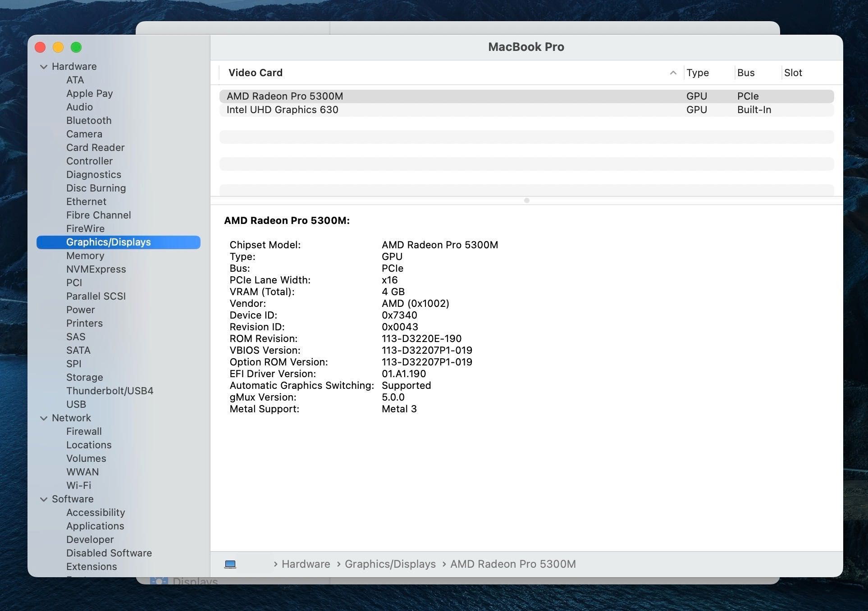Open Apple Pay hardware info
This screenshot has height=611, width=868.
pos(89,93)
